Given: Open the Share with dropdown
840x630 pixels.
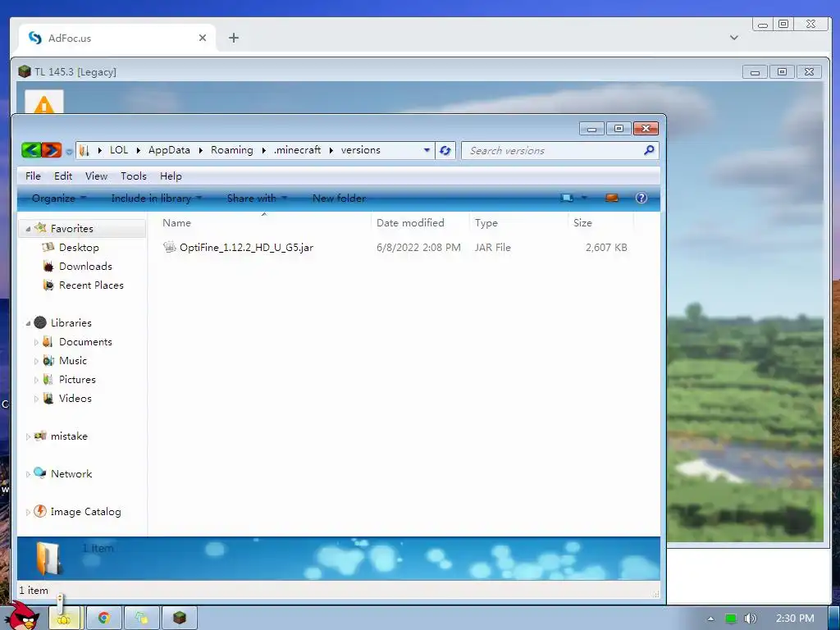Looking at the screenshot, I should tap(257, 199).
